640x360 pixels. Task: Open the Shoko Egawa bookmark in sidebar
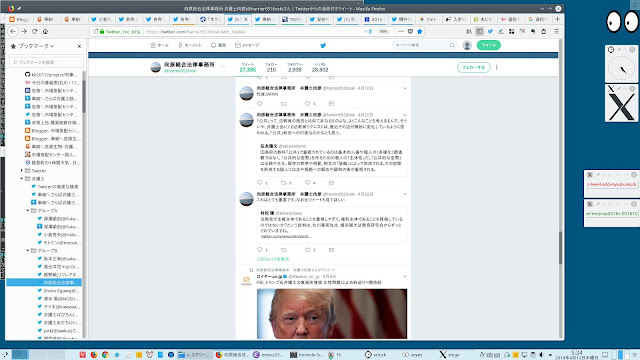[58, 291]
